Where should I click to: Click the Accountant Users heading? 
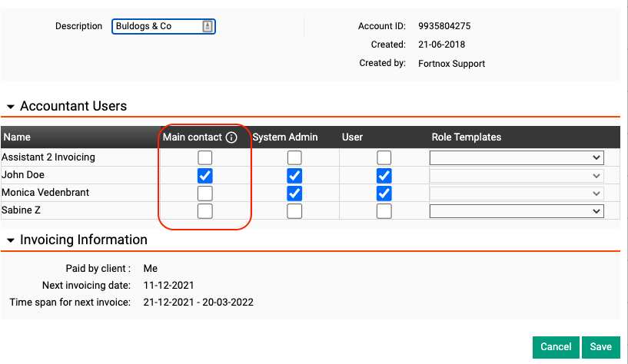pos(73,106)
